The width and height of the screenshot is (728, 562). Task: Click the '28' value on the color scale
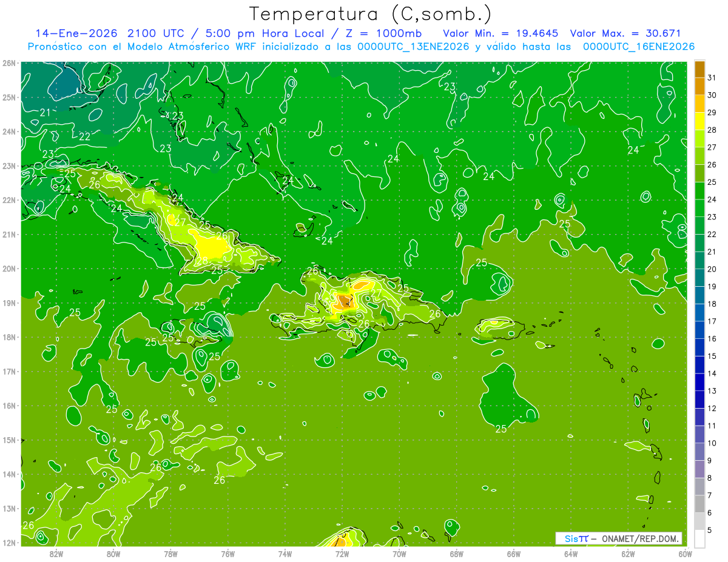(x=712, y=130)
